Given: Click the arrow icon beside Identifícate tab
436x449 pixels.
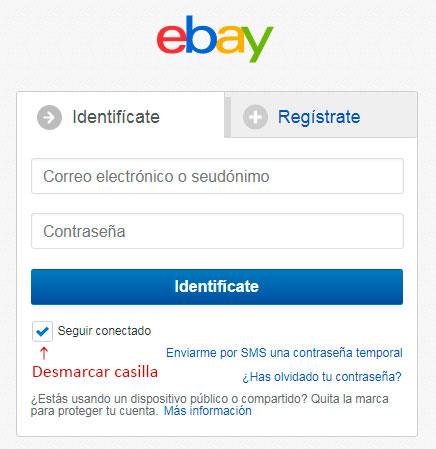Looking at the screenshot, I should [x=49, y=117].
